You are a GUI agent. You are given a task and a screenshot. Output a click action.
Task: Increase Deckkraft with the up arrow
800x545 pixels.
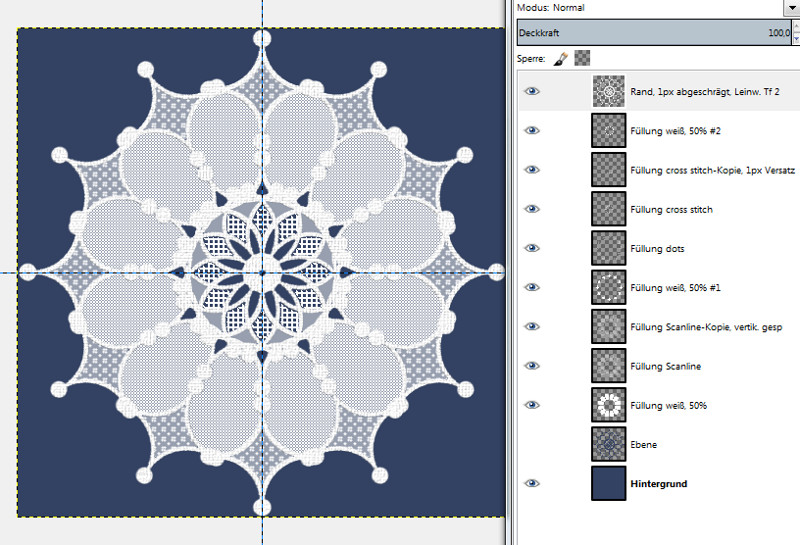795,28
